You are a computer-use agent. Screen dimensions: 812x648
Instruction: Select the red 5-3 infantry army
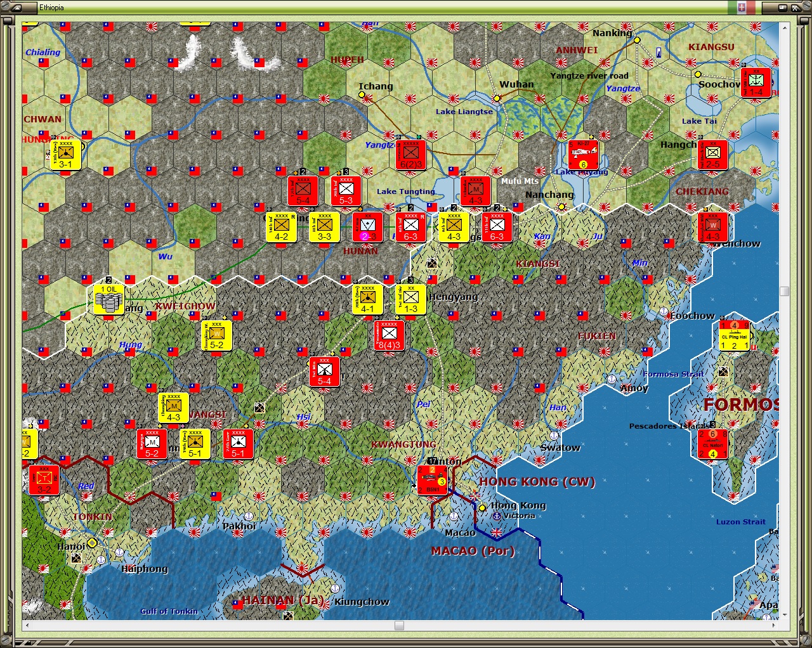(346, 191)
